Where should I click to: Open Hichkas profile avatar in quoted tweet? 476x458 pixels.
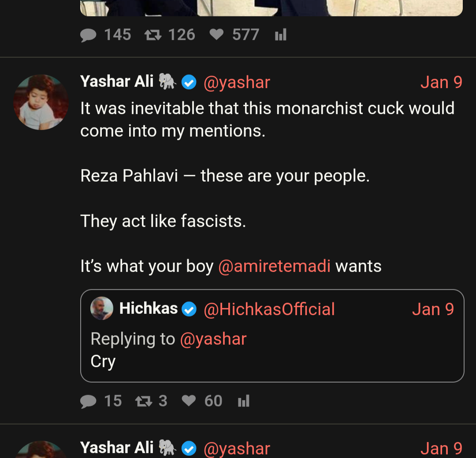[x=102, y=309]
